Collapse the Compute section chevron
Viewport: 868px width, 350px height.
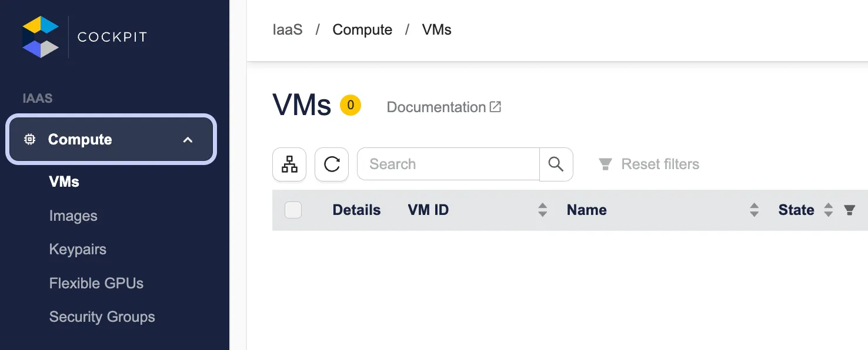[x=188, y=140]
